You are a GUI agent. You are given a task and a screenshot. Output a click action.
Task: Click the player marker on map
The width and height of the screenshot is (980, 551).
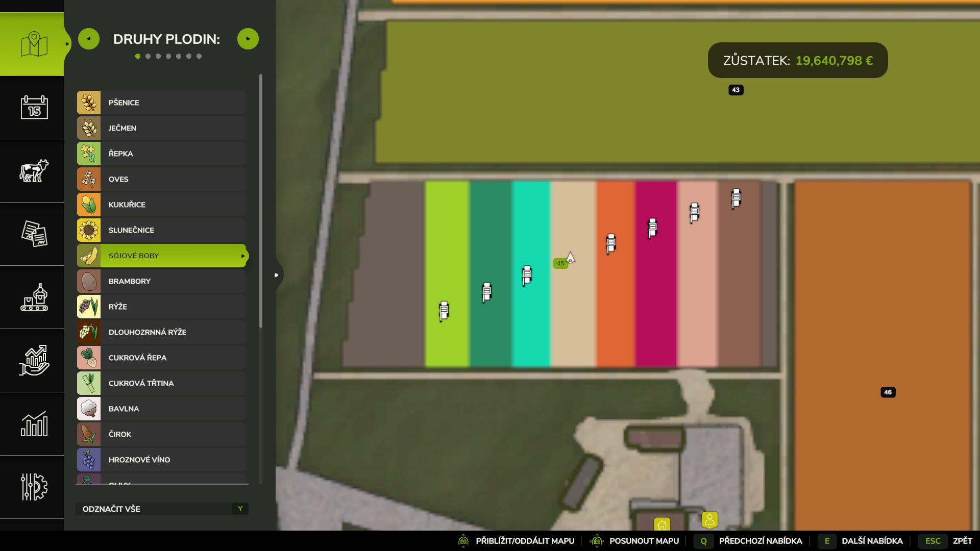[709, 520]
